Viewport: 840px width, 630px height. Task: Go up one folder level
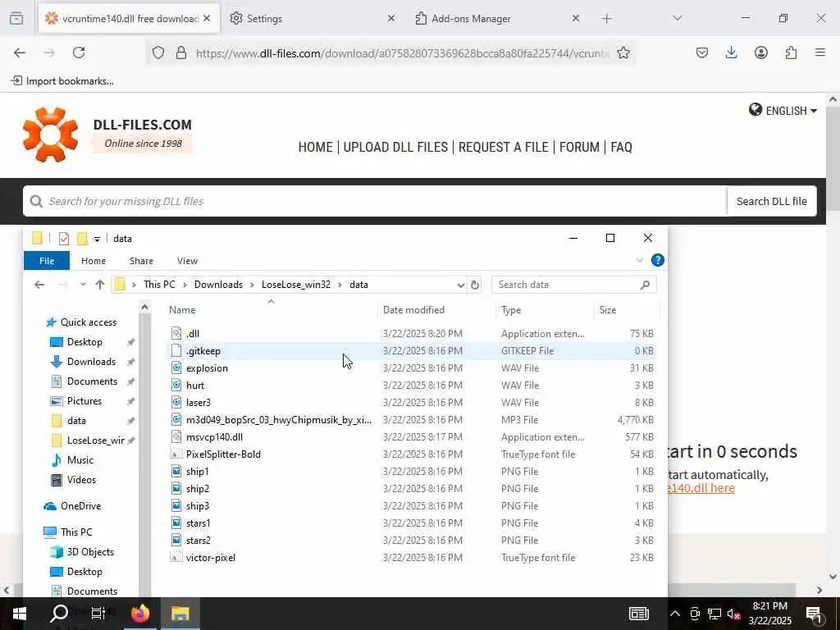(x=99, y=285)
